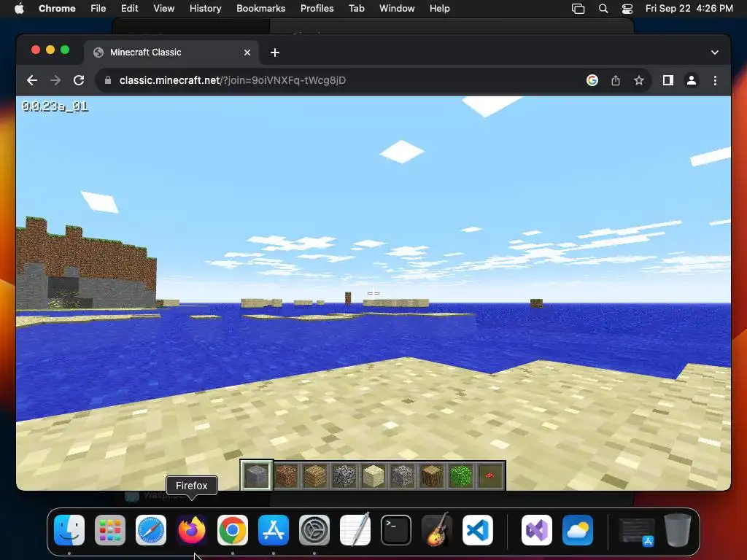Select the stone block in the hotbar
This screenshot has width=747, height=560.
pos(257,475)
